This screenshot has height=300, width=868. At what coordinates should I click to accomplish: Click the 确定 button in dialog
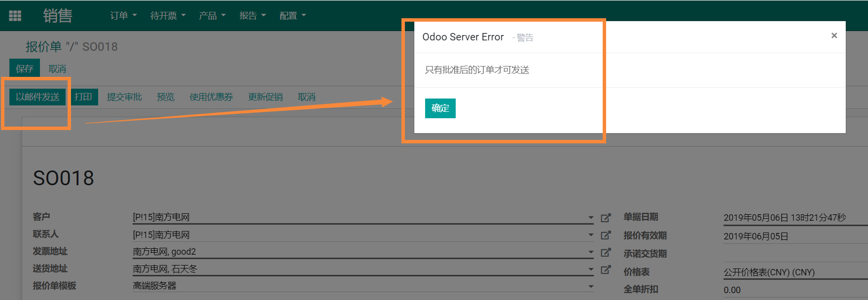tap(440, 108)
